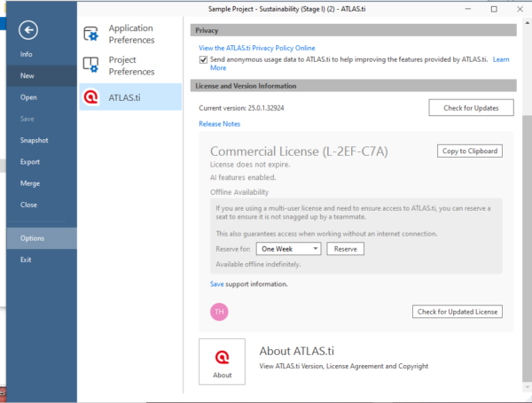Open the Learn More link
The image size is (532, 403).
point(501,59)
